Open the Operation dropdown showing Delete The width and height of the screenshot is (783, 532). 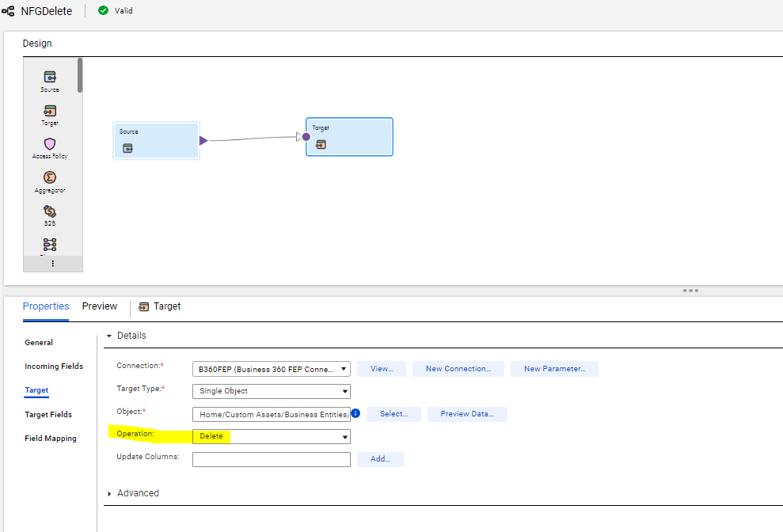point(271,436)
